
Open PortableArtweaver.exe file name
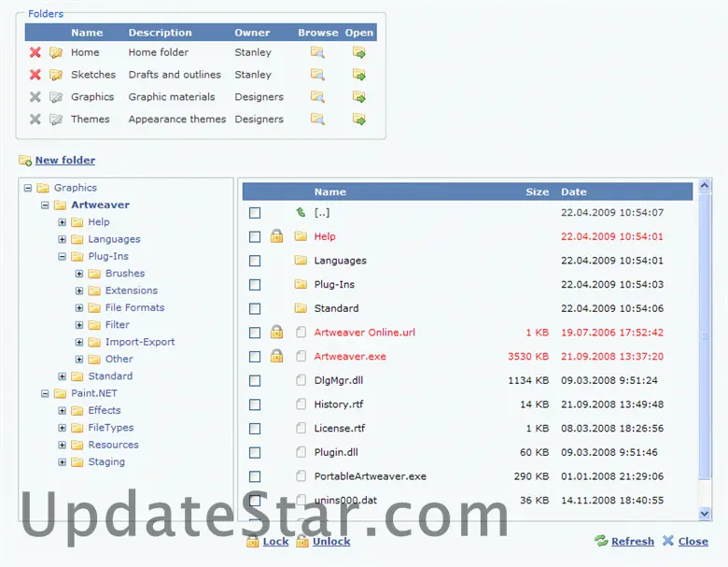pos(370,476)
